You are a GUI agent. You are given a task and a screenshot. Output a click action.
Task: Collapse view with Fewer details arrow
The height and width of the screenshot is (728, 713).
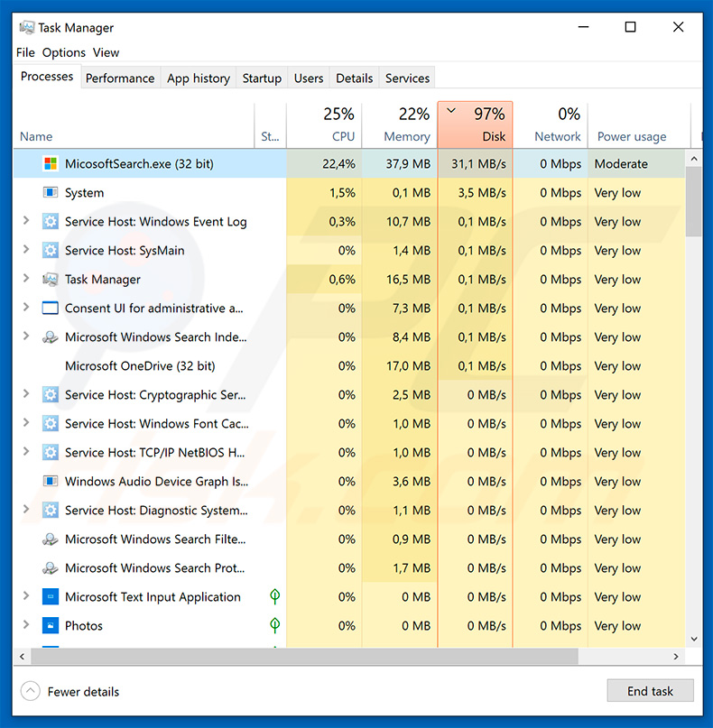30,691
